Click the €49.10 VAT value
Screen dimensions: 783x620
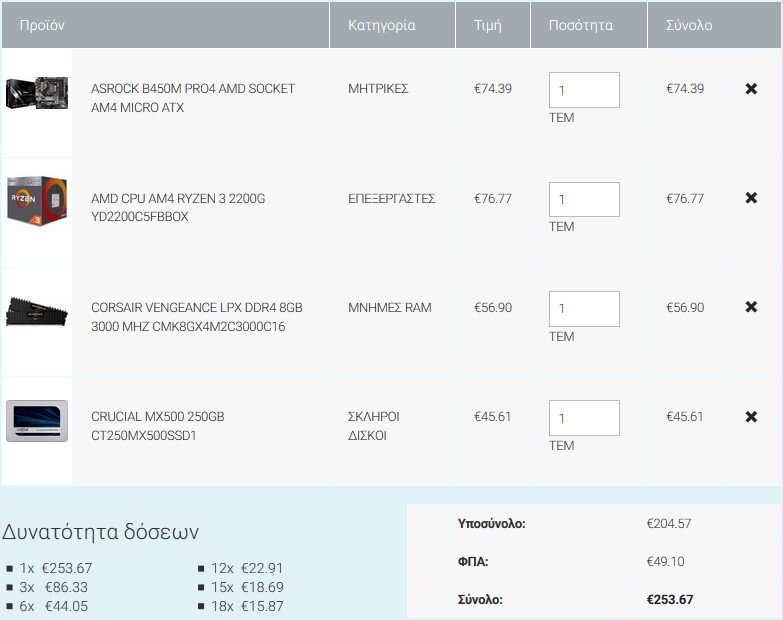tap(665, 562)
